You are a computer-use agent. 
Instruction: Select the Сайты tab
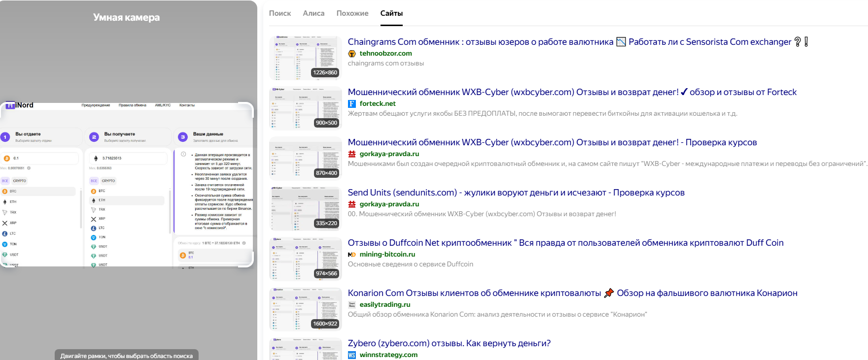(x=391, y=13)
